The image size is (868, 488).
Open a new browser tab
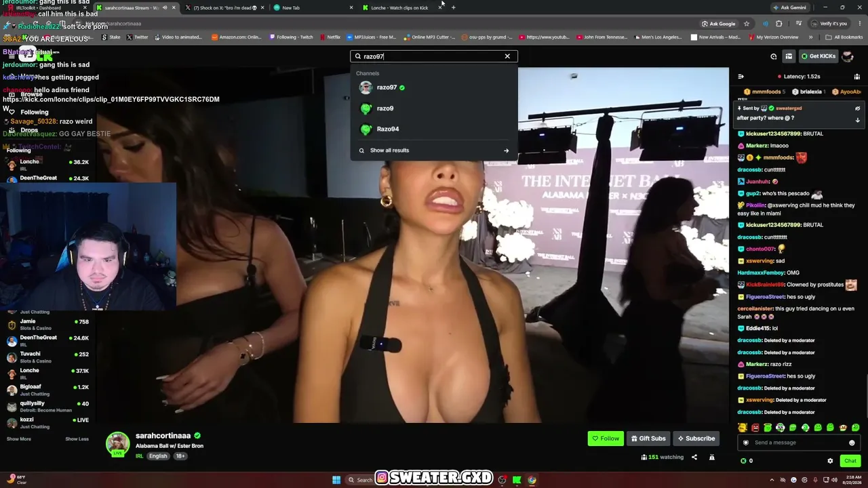click(454, 7)
